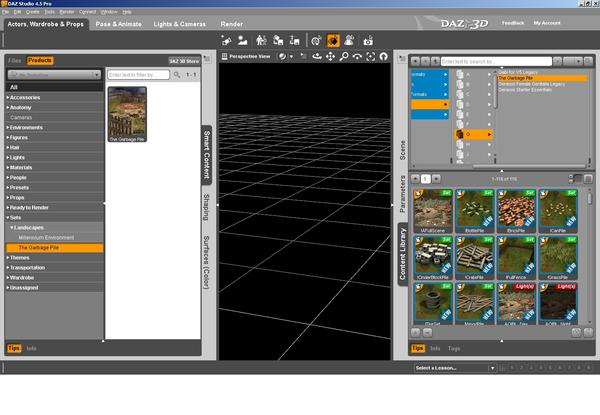The width and height of the screenshot is (600, 415).
Task: Open the draw-style dropdown arrow in viewport
Action: pyautogui.click(x=291, y=57)
